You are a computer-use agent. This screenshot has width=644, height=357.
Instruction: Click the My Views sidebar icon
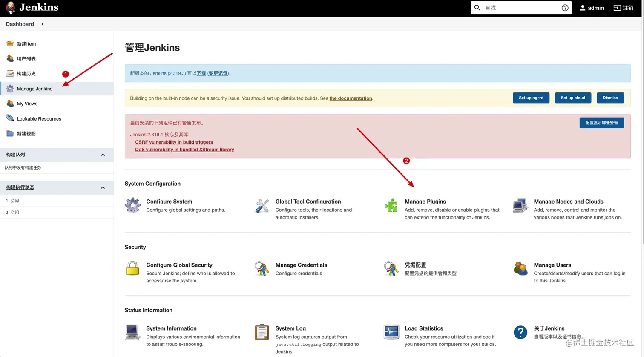pyautogui.click(x=10, y=104)
